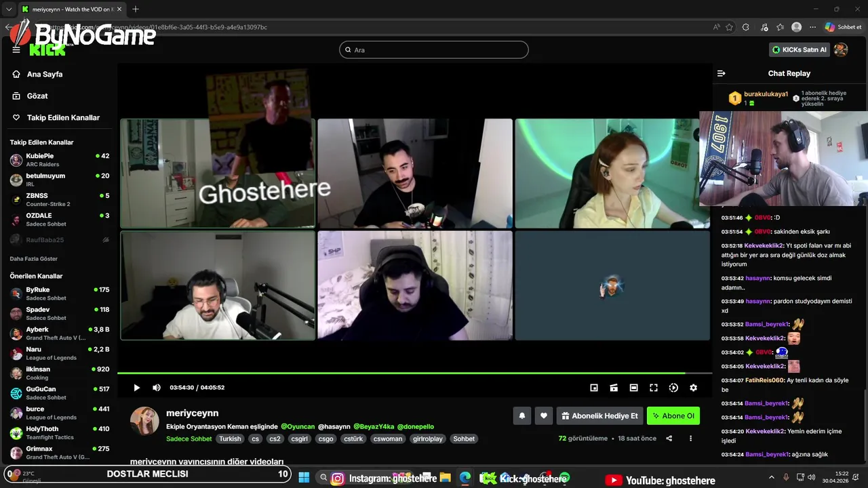Show hidden system tray icons
Screen dimensions: 868x488
772,478
